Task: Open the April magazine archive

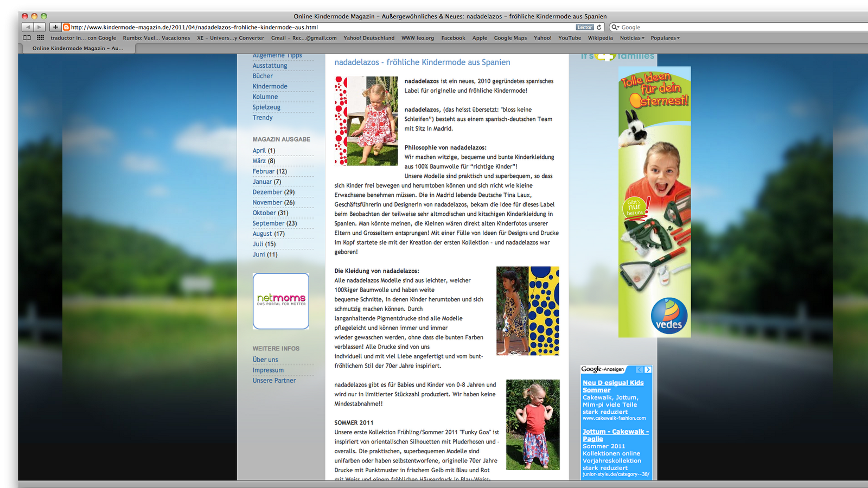Action: pos(259,151)
